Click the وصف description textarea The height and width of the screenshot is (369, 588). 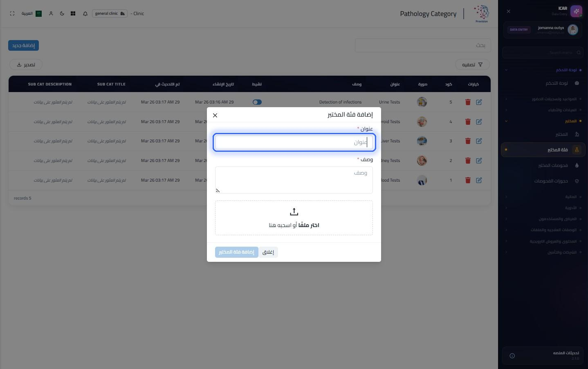[x=294, y=180]
